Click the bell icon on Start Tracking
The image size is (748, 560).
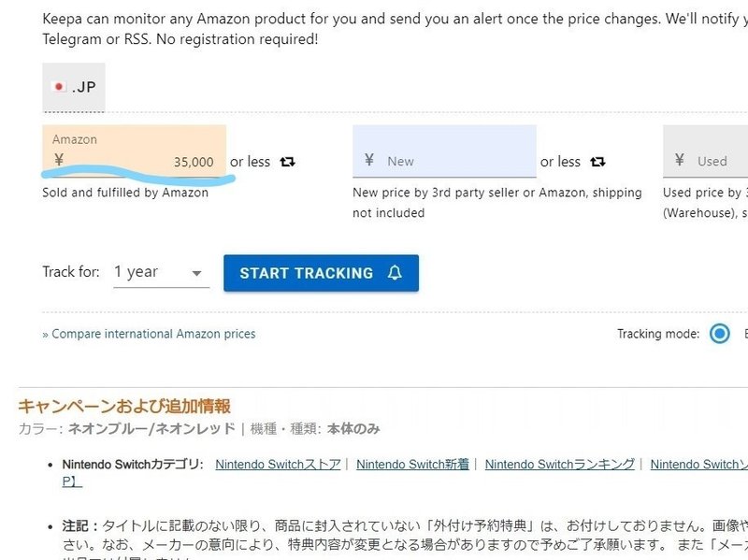pyautogui.click(x=395, y=273)
